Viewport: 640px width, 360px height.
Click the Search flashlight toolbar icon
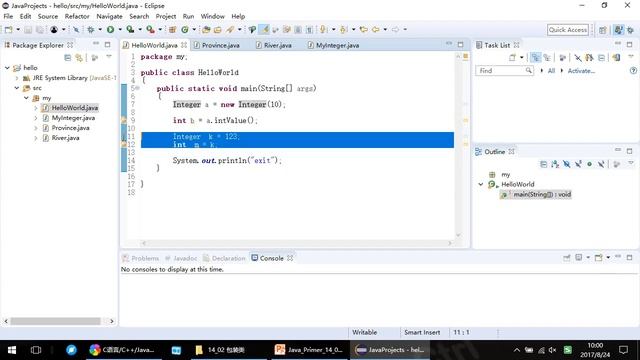click(x=230, y=29)
